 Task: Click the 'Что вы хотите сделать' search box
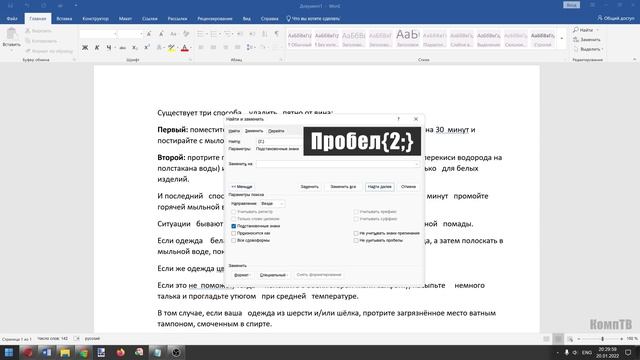click(313, 18)
